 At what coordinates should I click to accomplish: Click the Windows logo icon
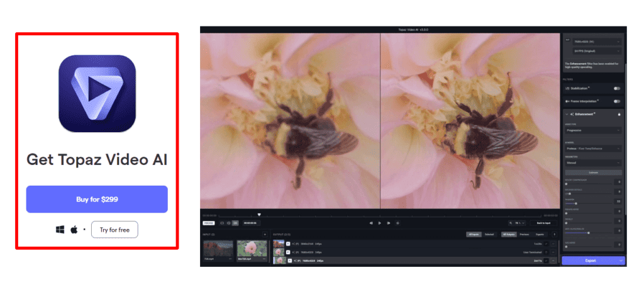(x=60, y=230)
